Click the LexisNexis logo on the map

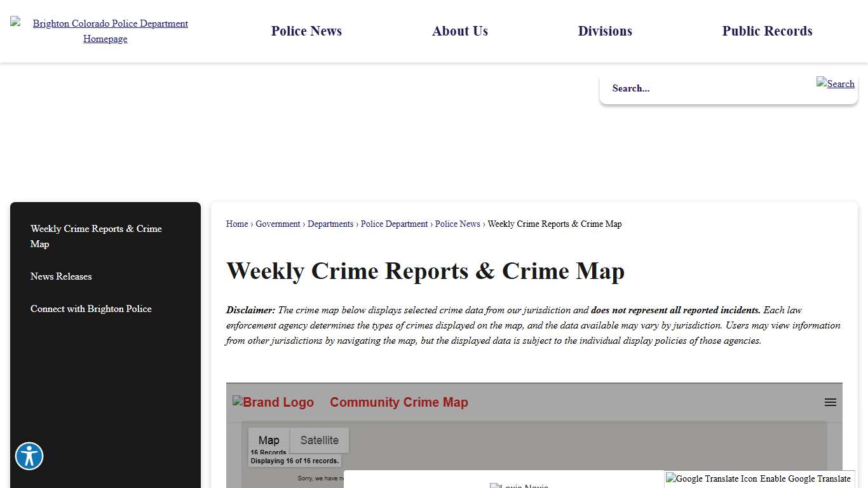click(519, 485)
